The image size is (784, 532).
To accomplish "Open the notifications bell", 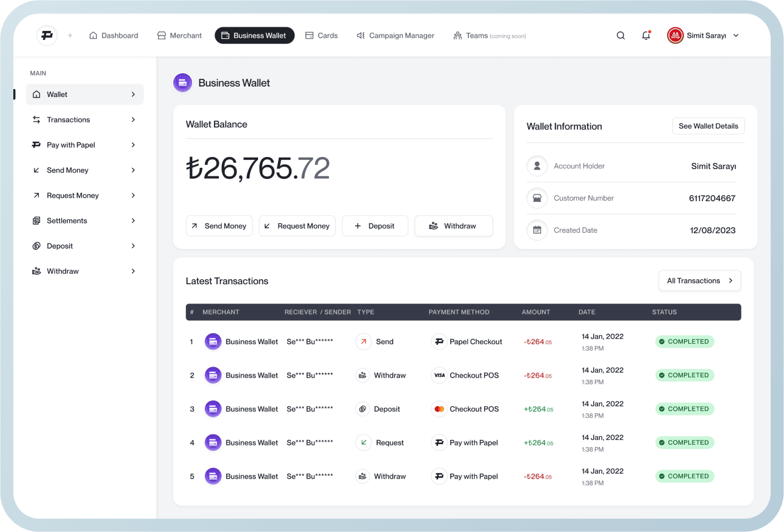I will point(646,35).
